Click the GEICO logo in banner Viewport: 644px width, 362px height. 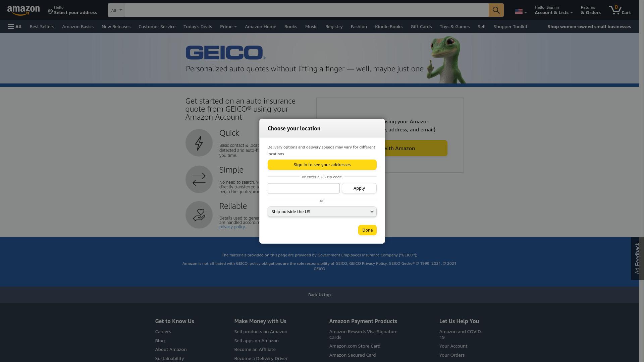pos(225,53)
